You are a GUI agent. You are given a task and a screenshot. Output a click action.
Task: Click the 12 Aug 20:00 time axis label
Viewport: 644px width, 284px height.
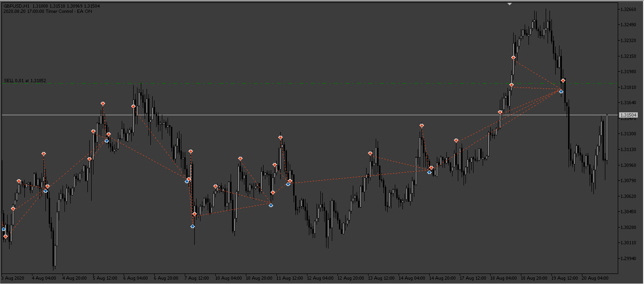(x=350, y=278)
